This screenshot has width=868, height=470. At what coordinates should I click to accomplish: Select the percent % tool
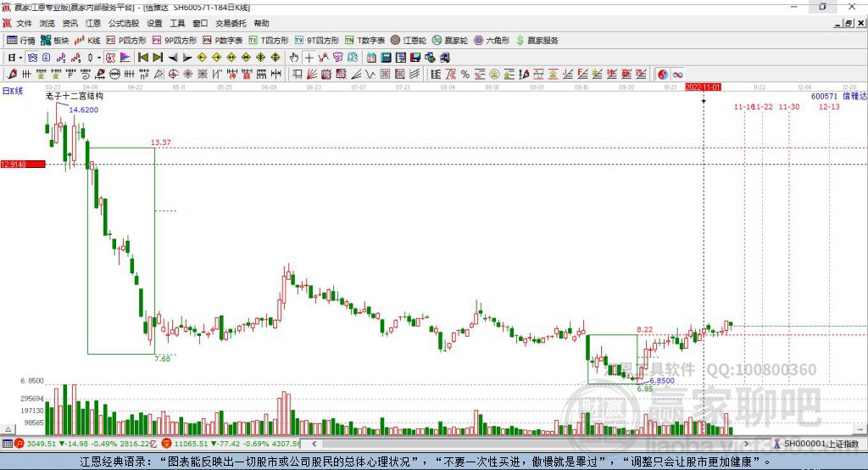coord(465,75)
